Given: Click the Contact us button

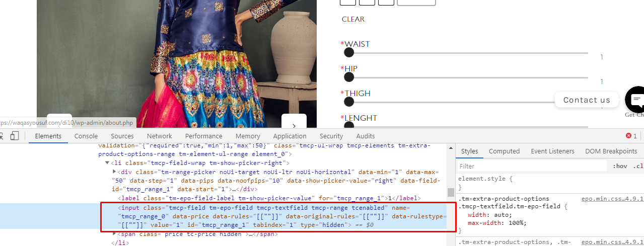Looking at the screenshot, I should (x=587, y=100).
